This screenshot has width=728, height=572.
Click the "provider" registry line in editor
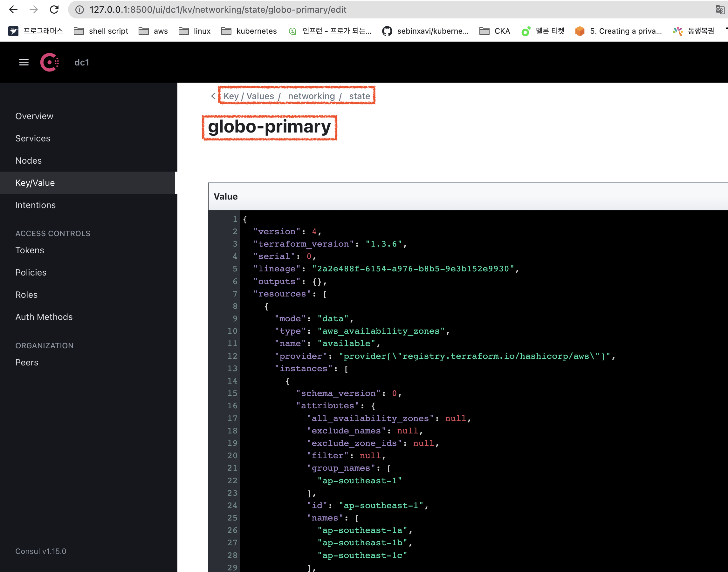(444, 356)
